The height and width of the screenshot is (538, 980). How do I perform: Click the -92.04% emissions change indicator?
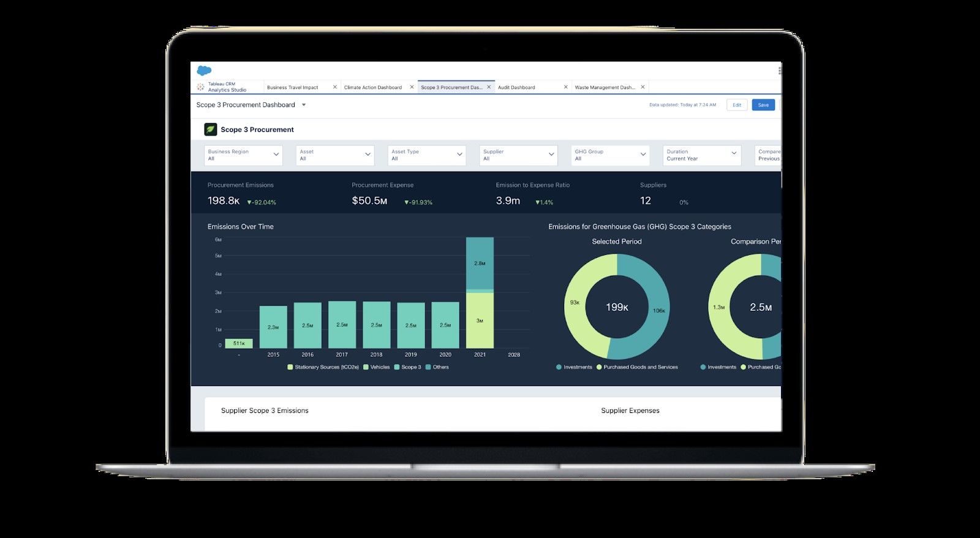click(x=262, y=202)
